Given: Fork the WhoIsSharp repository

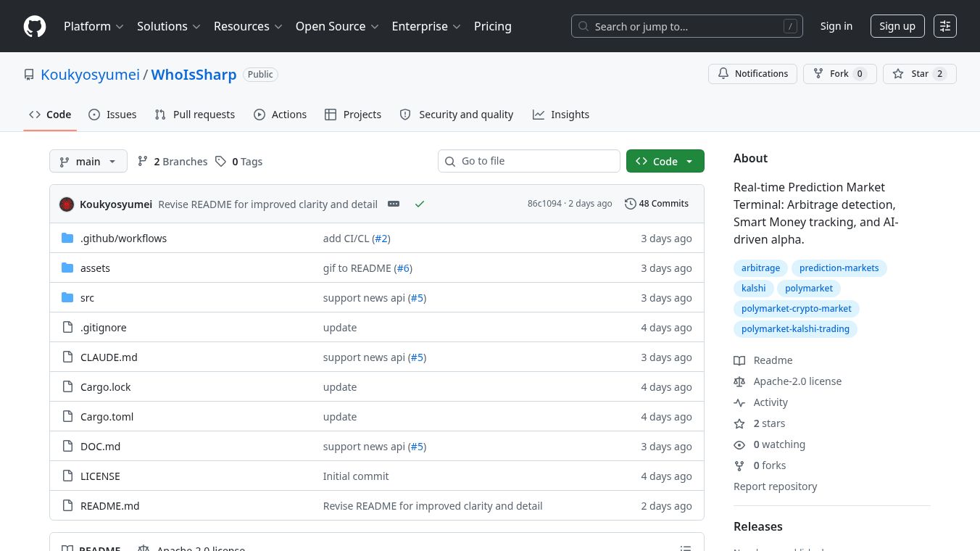Looking at the screenshot, I should coord(839,74).
